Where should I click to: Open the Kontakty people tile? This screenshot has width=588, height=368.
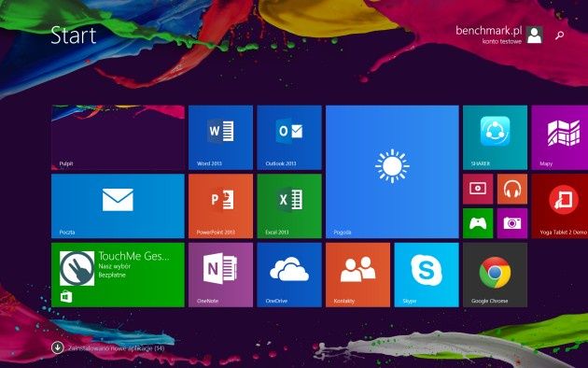[x=357, y=275]
